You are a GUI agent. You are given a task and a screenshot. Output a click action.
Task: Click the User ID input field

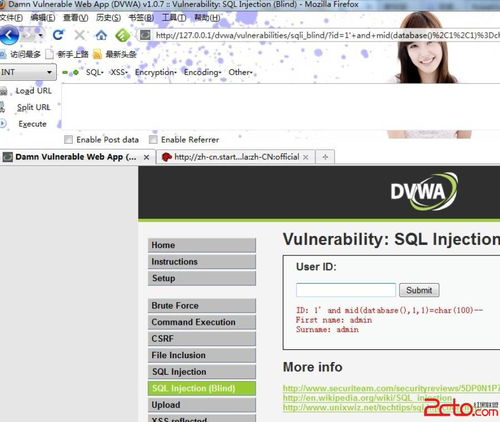click(346, 290)
